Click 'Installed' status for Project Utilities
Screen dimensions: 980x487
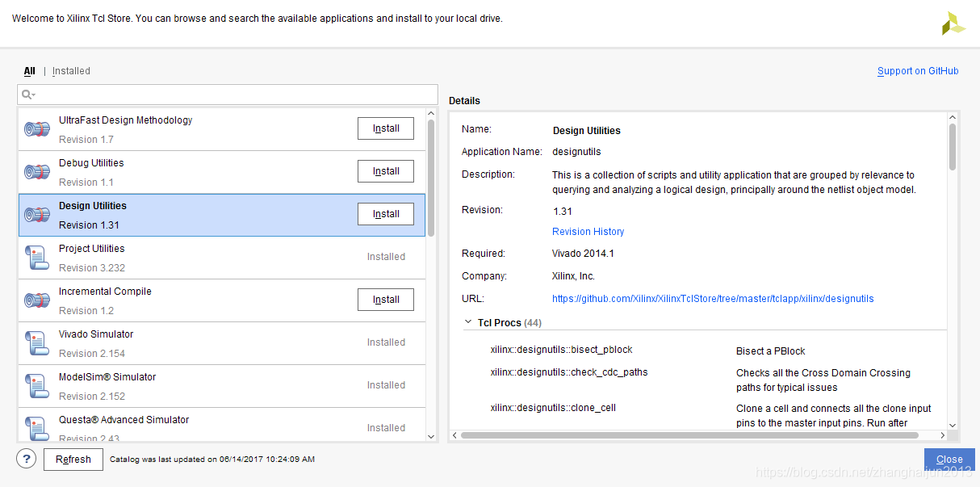[x=386, y=257]
